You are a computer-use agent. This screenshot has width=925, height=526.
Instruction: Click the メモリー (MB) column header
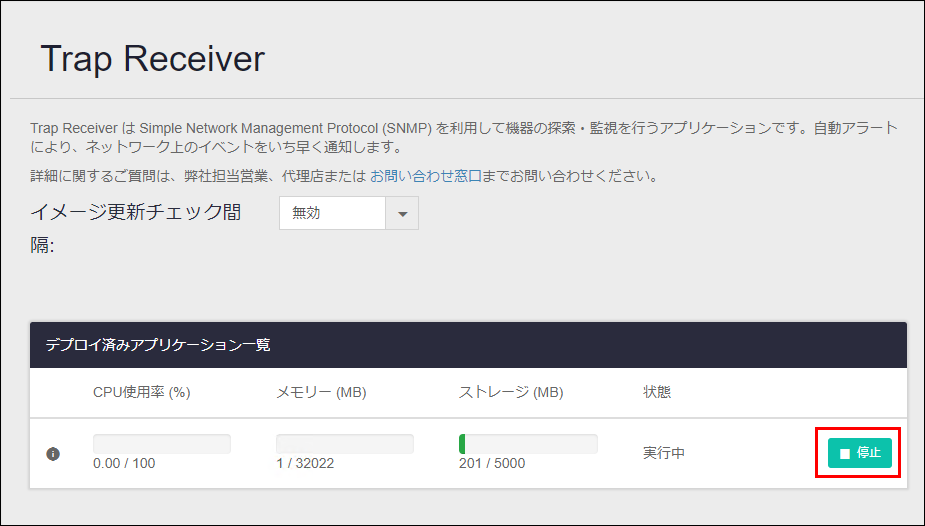(x=322, y=392)
